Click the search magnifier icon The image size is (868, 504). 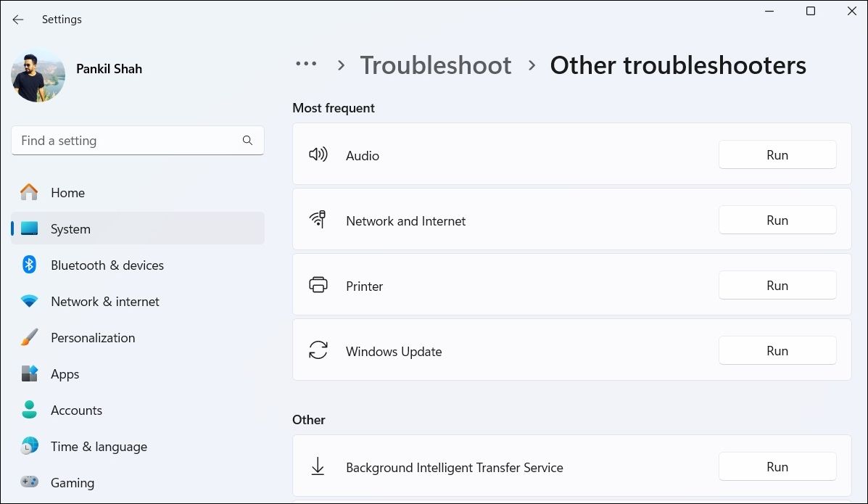(247, 140)
